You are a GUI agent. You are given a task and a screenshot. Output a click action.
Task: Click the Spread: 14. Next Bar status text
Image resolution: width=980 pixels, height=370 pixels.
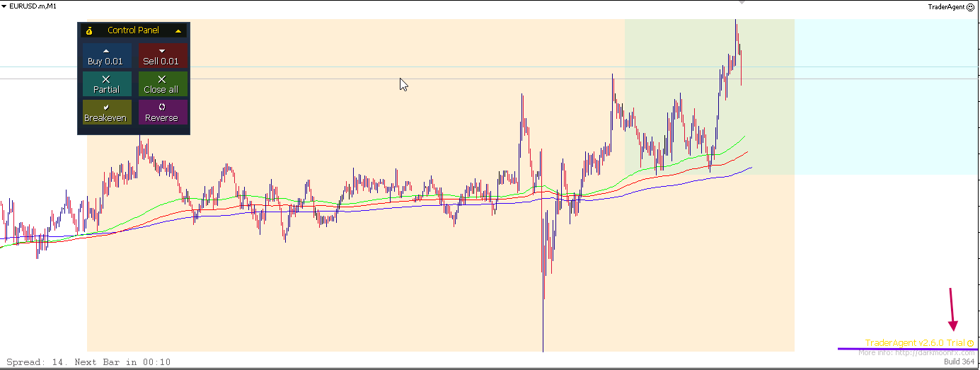click(88, 362)
